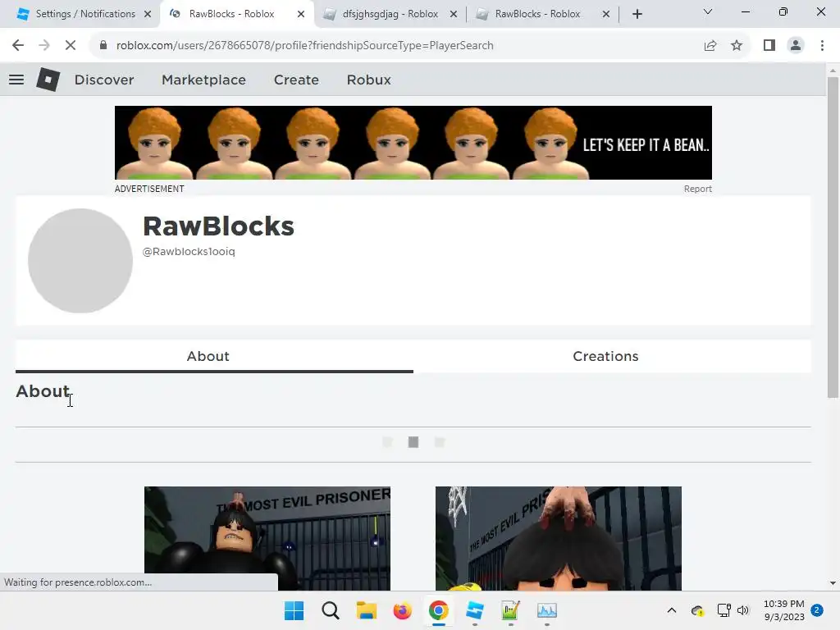
Task: Click the browser forward arrow
Action: tap(44, 46)
